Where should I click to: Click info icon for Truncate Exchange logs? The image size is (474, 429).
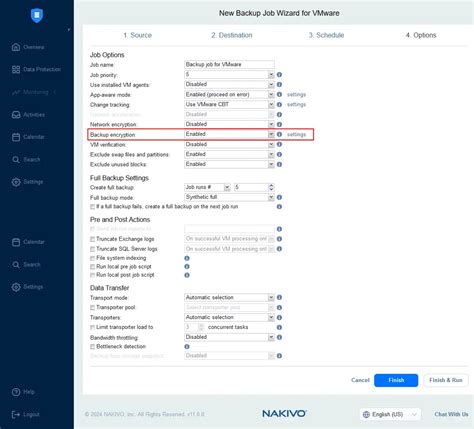279,239
